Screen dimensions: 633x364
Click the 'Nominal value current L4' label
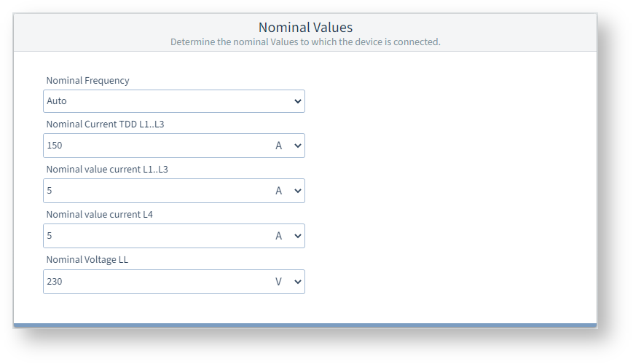point(99,215)
